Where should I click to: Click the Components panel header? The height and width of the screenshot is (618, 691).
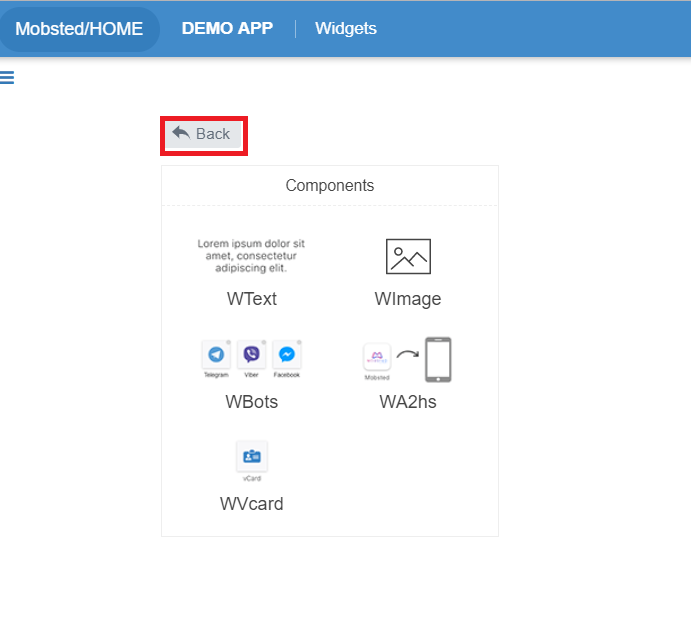pos(330,186)
